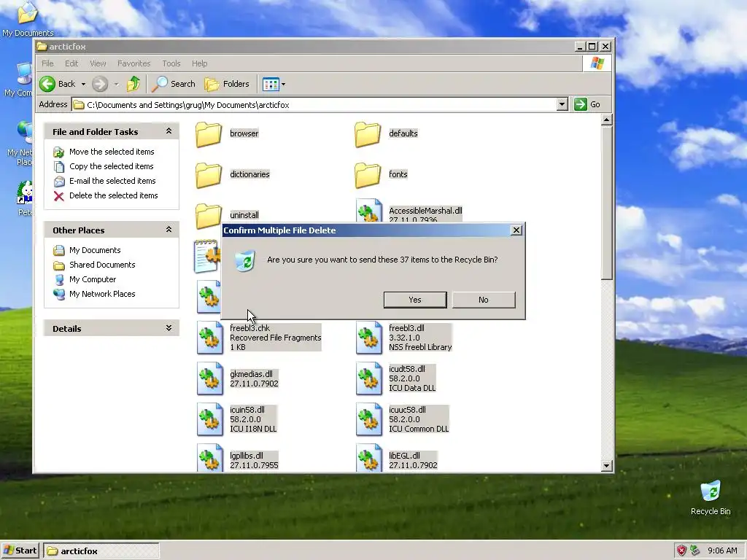Click the Windows flag logo in Explorer
747x560 pixels.
click(x=597, y=63)
